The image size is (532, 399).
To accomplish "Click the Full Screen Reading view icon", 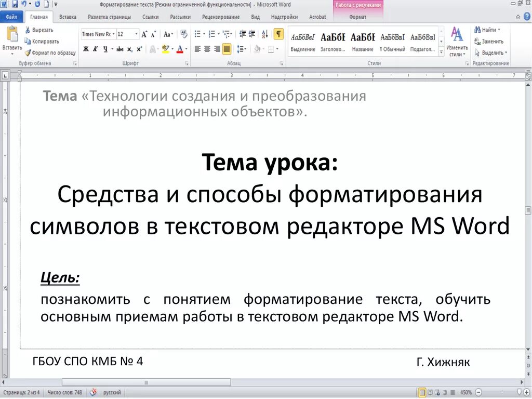I will [x=430, y=393].
